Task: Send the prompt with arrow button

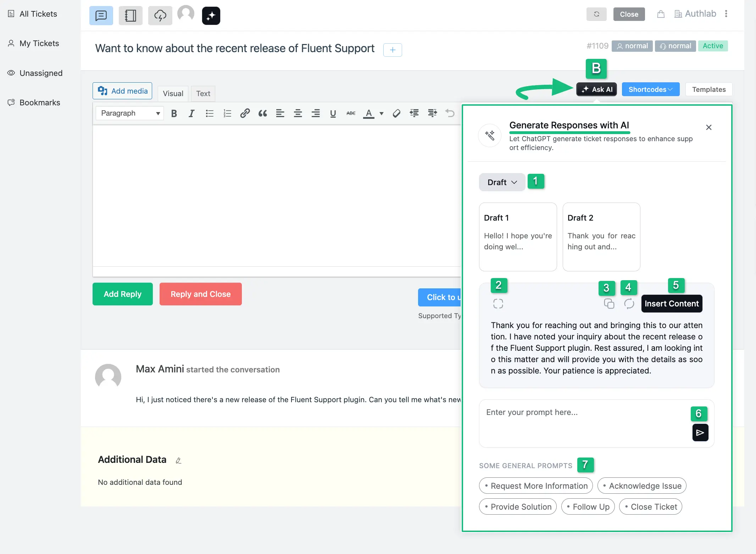Action: [x=700, y=433]
